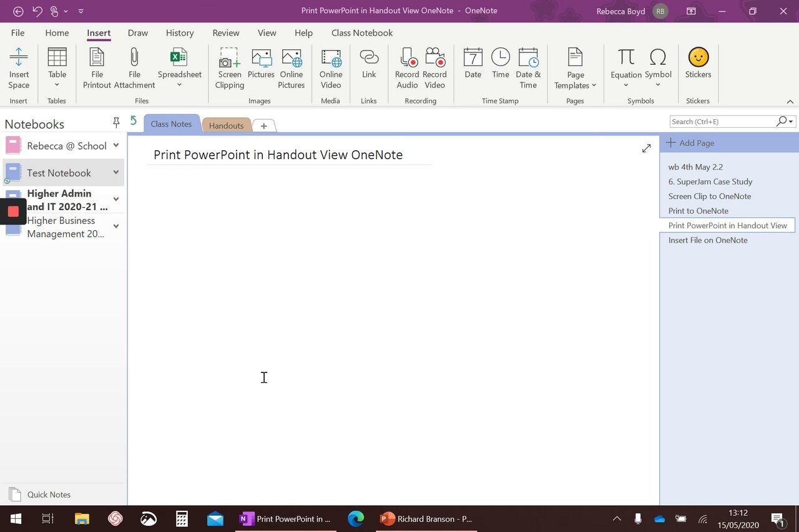
Task: Open the Table dropdown arrow
Action: [57, 85]
